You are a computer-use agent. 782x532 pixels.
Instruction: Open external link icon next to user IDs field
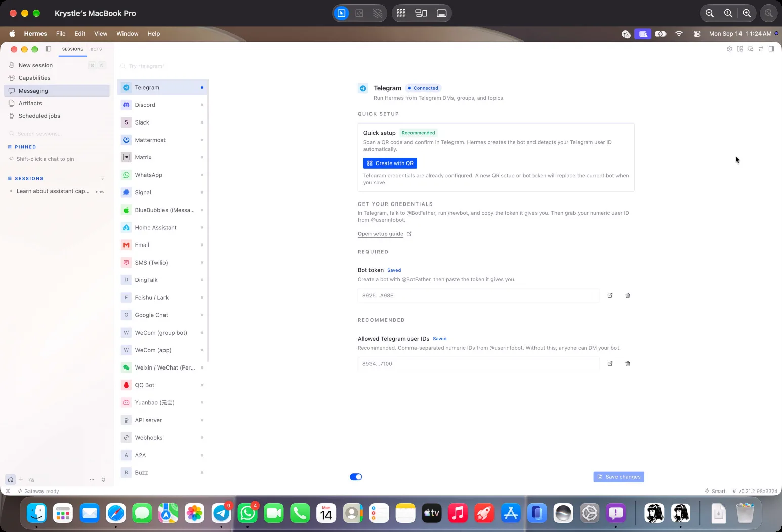tap(610, 364)
